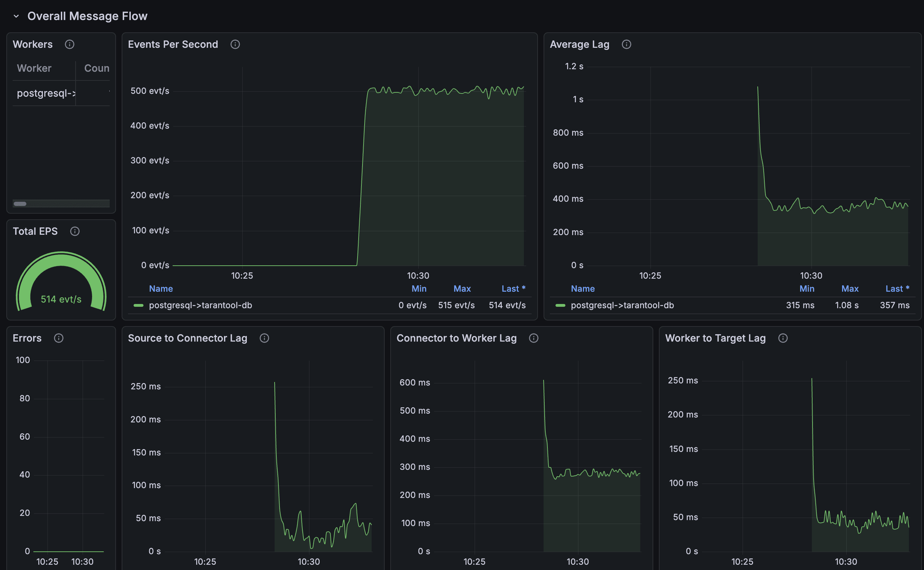924x570 pixels.
Task: Sort Average Lag legend by Max
Action: pos(850,289)
